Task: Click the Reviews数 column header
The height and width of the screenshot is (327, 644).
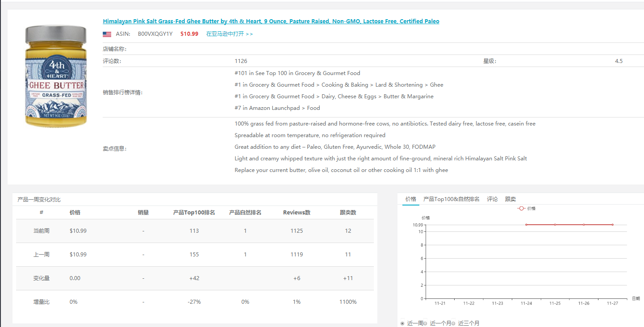Action: [x=297, y=213]
